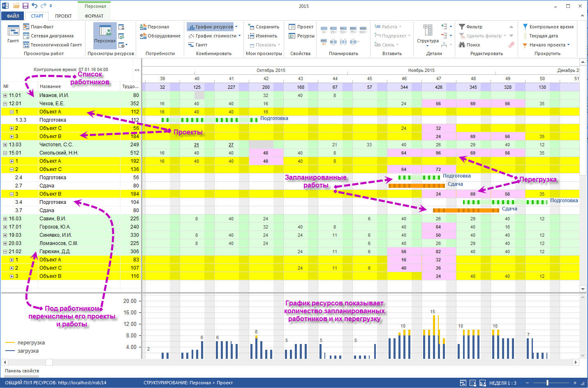Click Контрольное время button
588x388 pixels.
coord(548,27)
